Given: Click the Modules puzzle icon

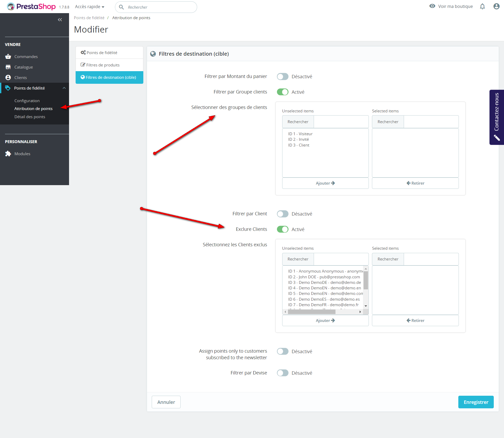Looking at the screenshot, I should point(8,154).
